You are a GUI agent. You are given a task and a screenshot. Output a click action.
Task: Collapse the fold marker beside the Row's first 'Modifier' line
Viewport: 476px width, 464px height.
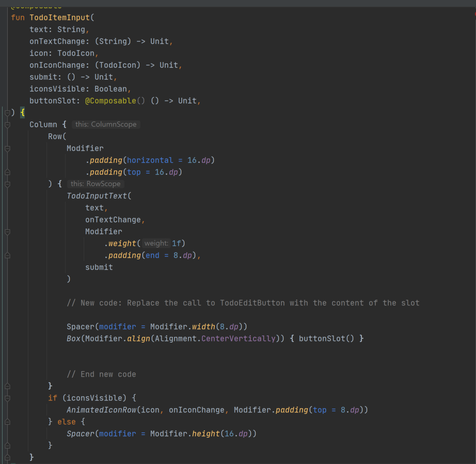click(x=8, y=149)
